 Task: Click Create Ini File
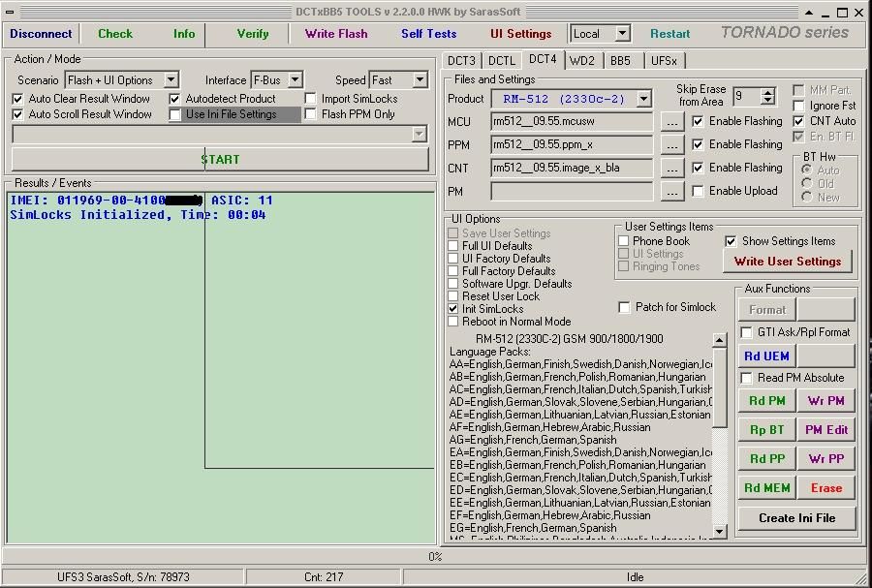tap(797, 518)
